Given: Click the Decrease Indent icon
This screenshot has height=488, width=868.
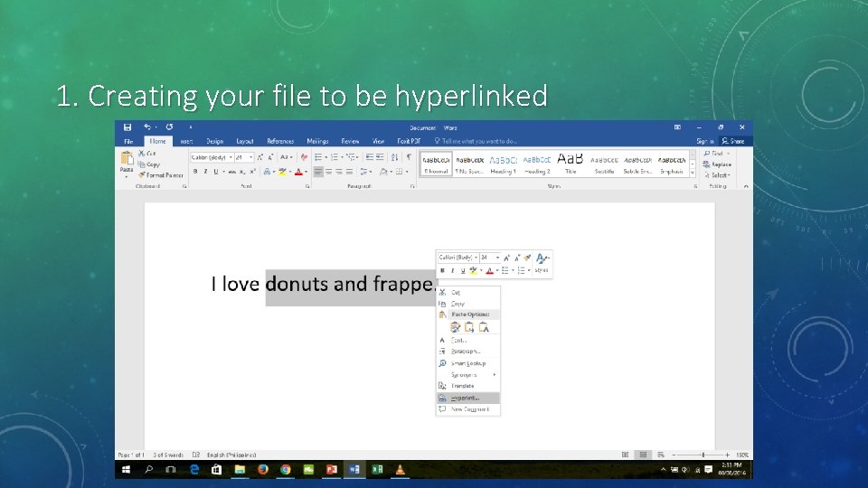Looking at the screenshot, I should click(369, 157).
